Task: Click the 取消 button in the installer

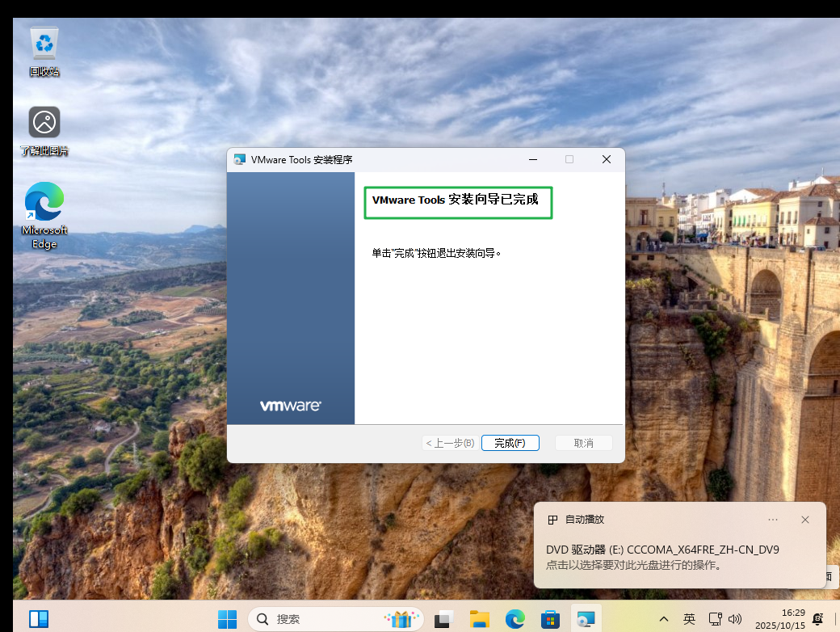Action: tap(583, 443)
